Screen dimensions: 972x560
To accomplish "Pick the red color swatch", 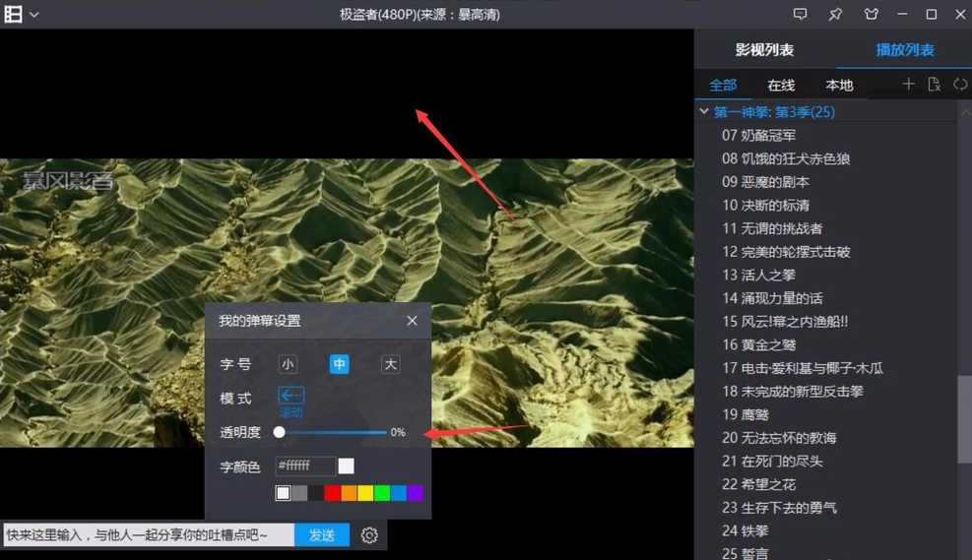I will 333,493.
